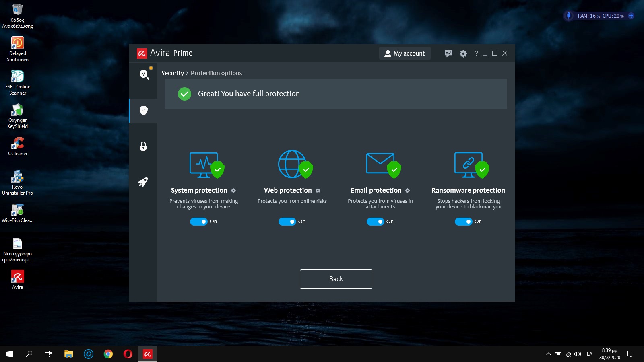Open the Performance rocket sidebar icon
This screenshot has width=644, height=362.
coord(143,182)
